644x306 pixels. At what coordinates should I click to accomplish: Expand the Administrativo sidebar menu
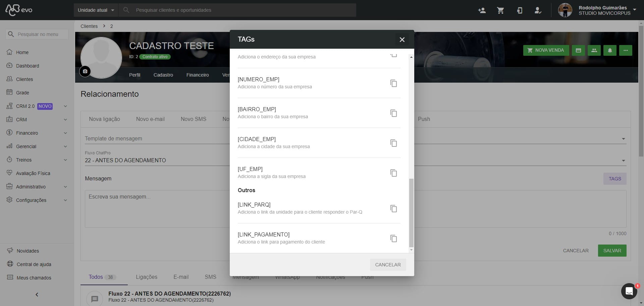pos(37,187)
